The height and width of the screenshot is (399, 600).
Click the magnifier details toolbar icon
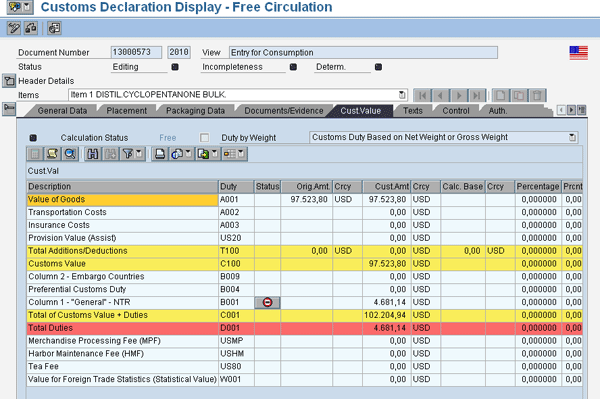[x=70, y=154]
